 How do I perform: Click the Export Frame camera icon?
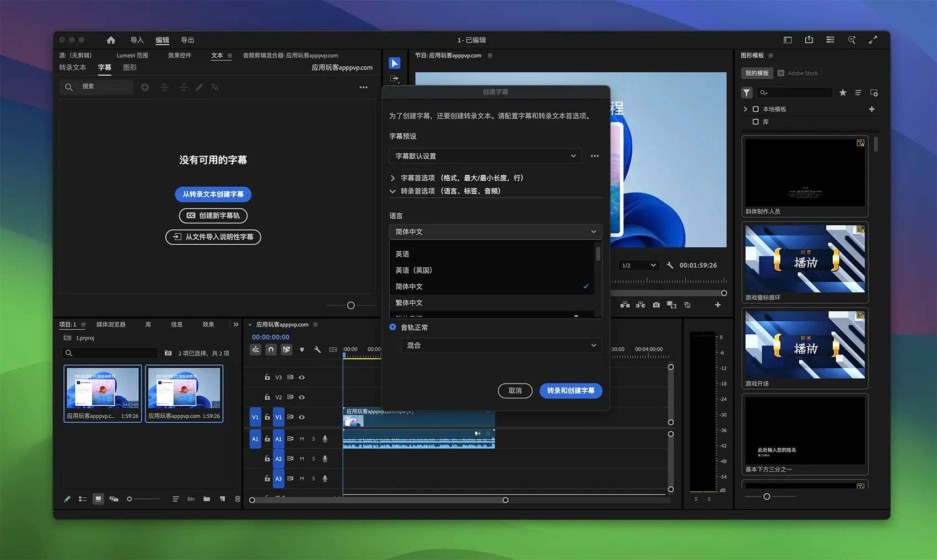click(656, 305)
